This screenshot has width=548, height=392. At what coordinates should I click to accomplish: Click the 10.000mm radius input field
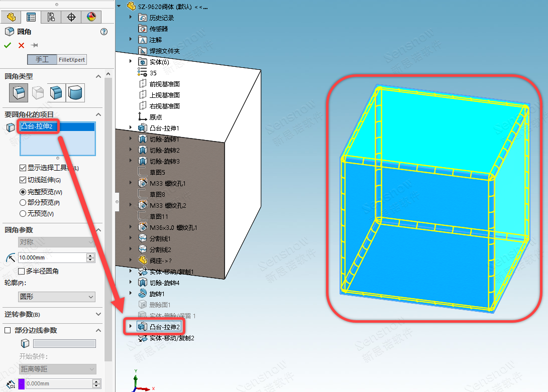pos(51,257)
